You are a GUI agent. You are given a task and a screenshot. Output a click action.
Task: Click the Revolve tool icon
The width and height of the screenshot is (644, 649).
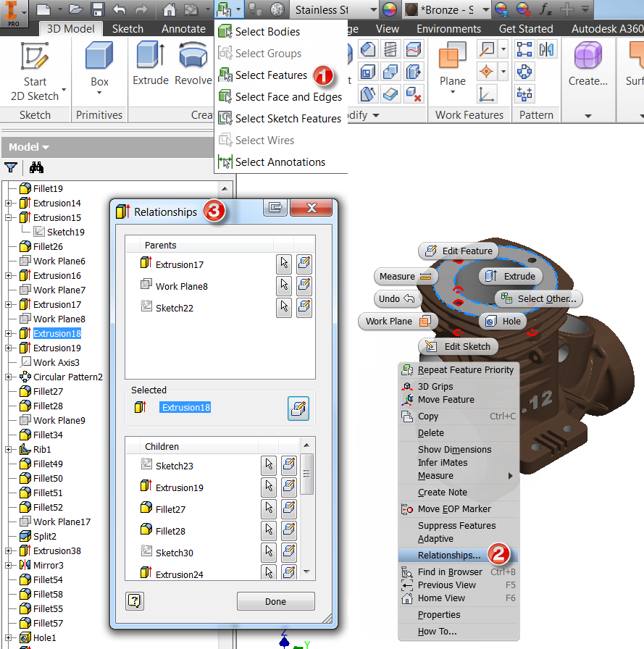click(x=193, y=63)
